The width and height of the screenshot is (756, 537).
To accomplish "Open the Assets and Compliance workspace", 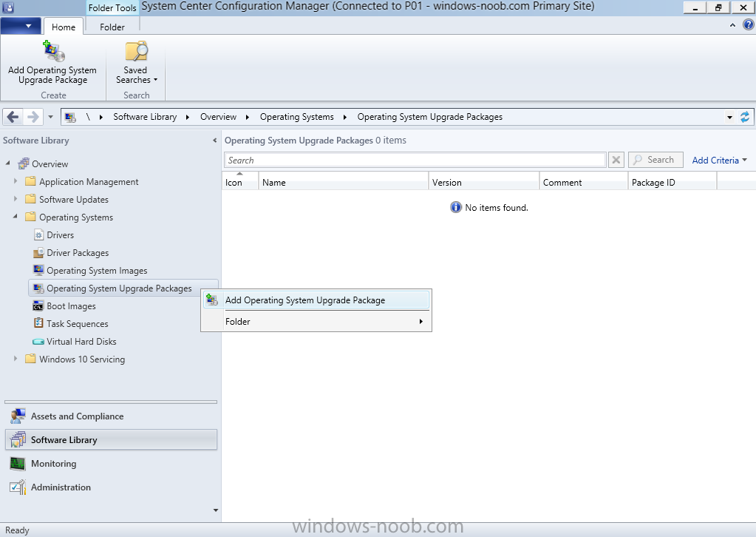I will [x=111, y=416].
